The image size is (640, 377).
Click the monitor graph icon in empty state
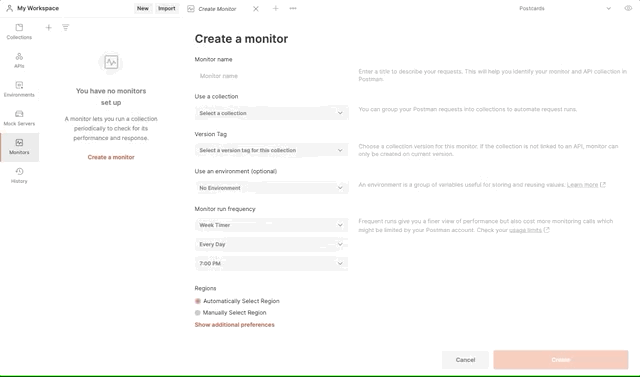pos(111,62)
